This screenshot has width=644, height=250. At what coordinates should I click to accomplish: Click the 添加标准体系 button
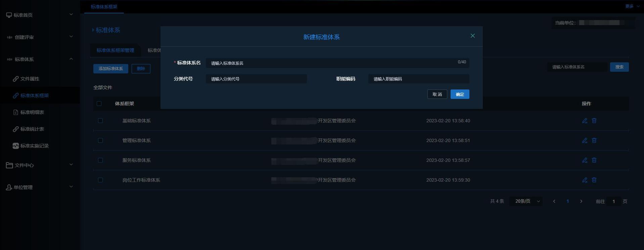[111, 69]
